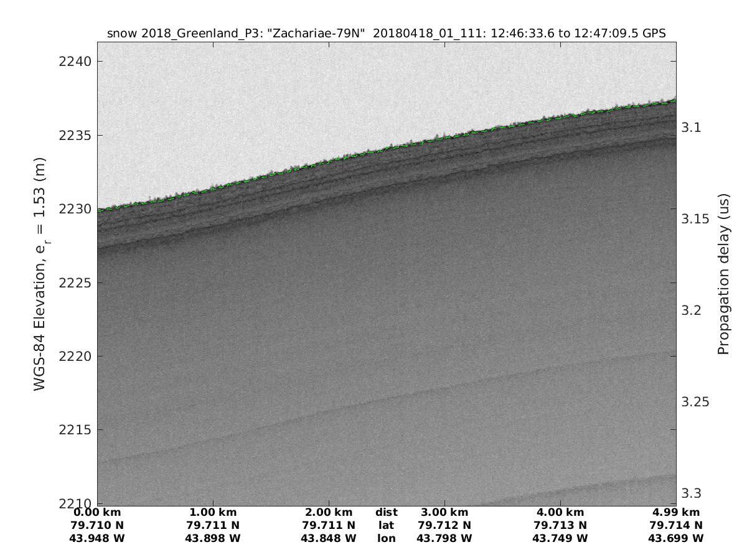This screenshot has height=560, width=747.
Task: Click longitude label "43.749 W"
Action: point(560,538)
